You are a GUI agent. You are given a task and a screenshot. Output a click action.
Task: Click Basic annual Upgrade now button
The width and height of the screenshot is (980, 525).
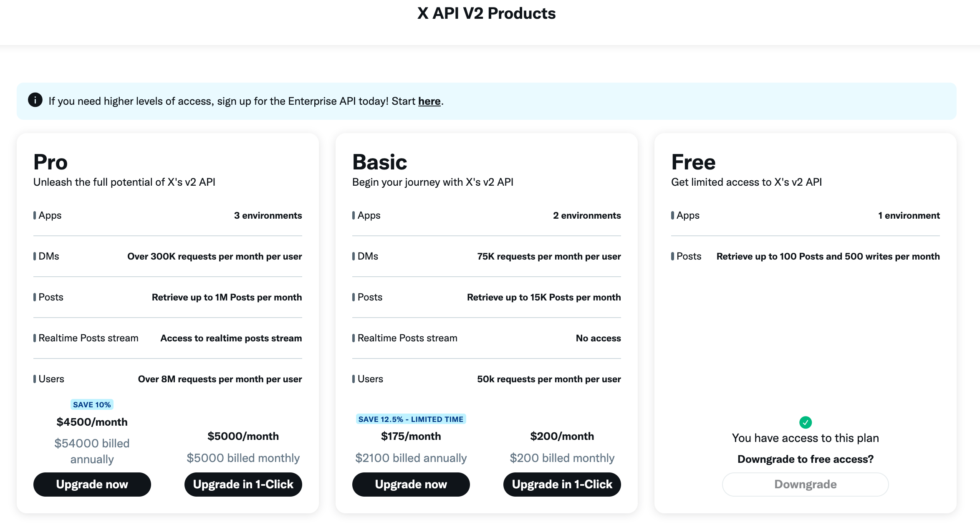point(411,484)
